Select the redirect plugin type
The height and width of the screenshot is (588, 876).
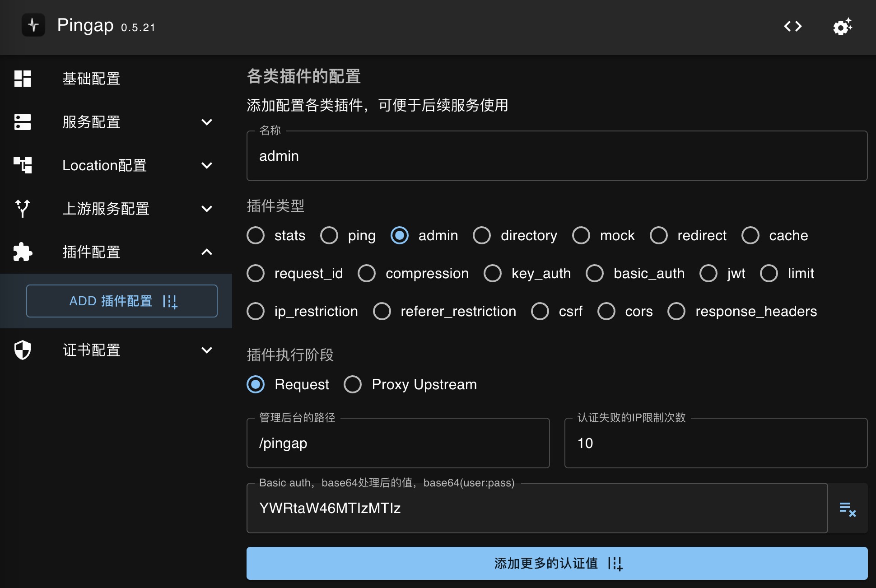pos(659,235)
